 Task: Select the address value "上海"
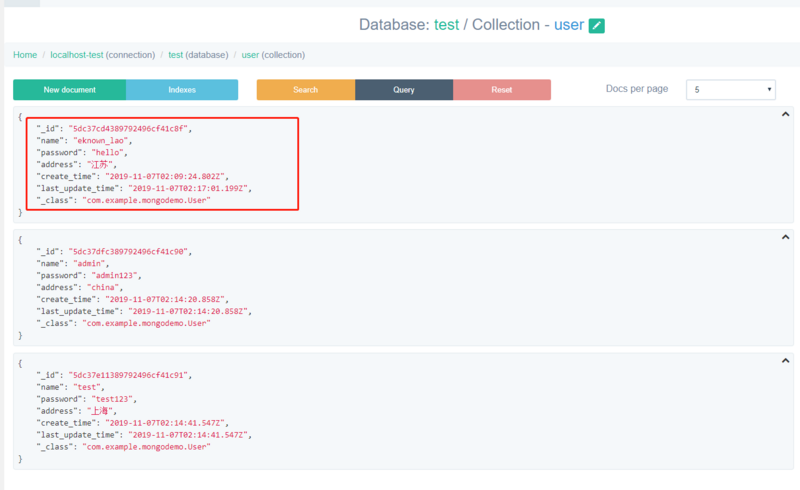click(100, 411)
